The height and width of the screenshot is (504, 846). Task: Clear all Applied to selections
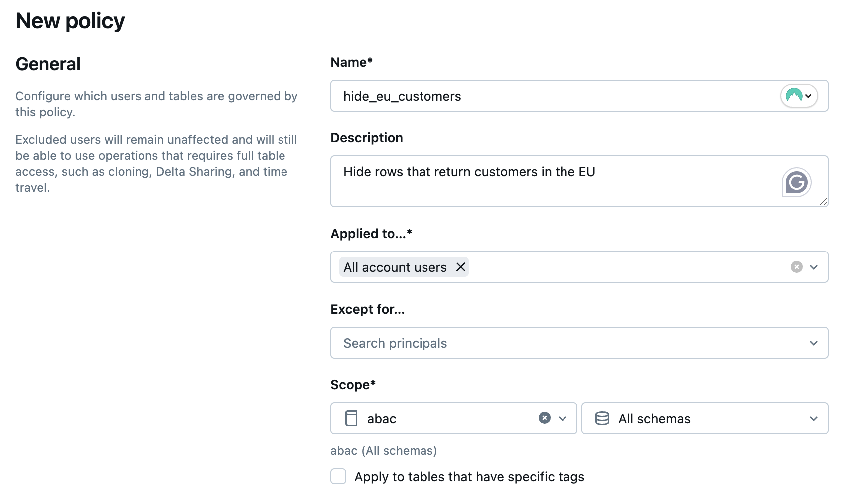[796, 267]
